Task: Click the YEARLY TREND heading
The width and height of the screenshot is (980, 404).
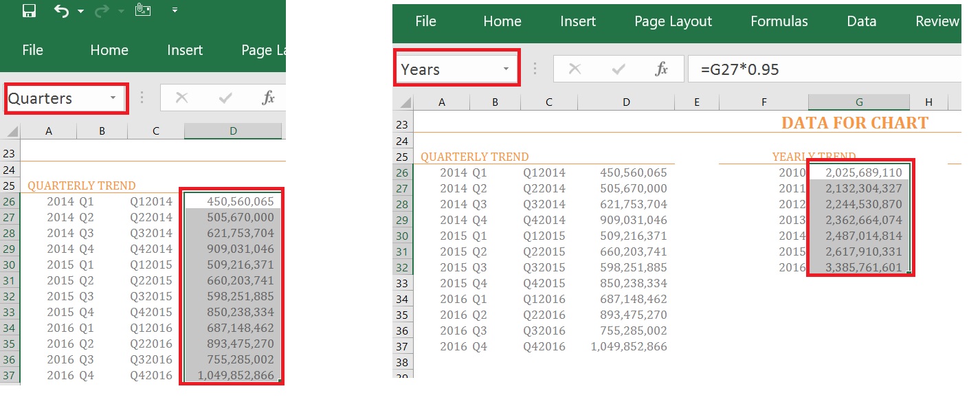Action: (x=814, y=157)
